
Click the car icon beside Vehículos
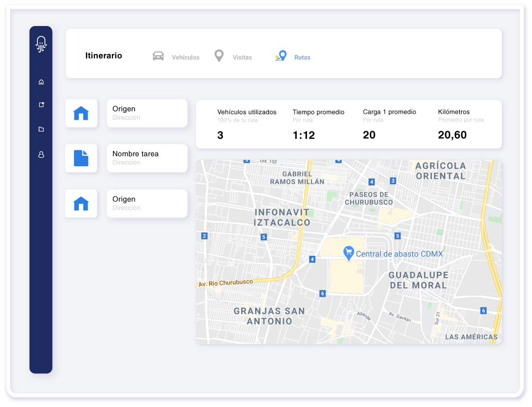pyautogui.click(x=158, y=56)
